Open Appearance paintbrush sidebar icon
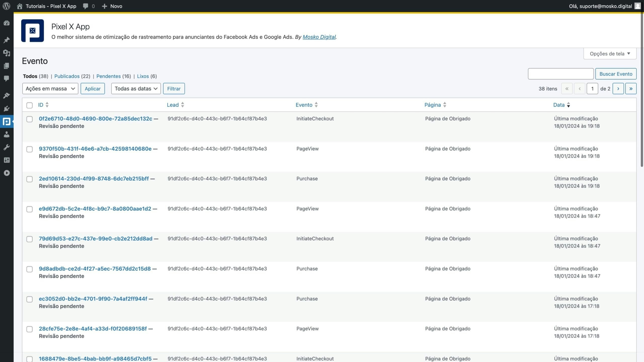 pyautogui.click(x=7, y=96)
